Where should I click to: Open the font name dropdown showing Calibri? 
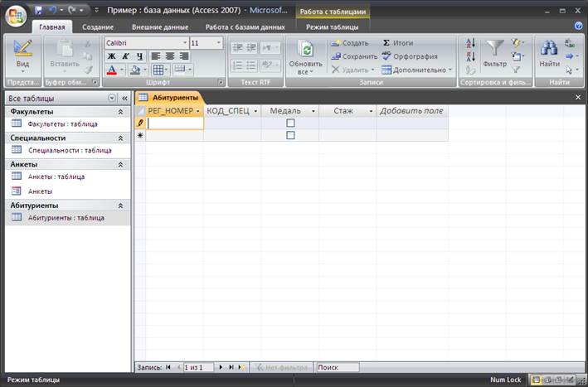pyautogui.click(x=185, y=43)
